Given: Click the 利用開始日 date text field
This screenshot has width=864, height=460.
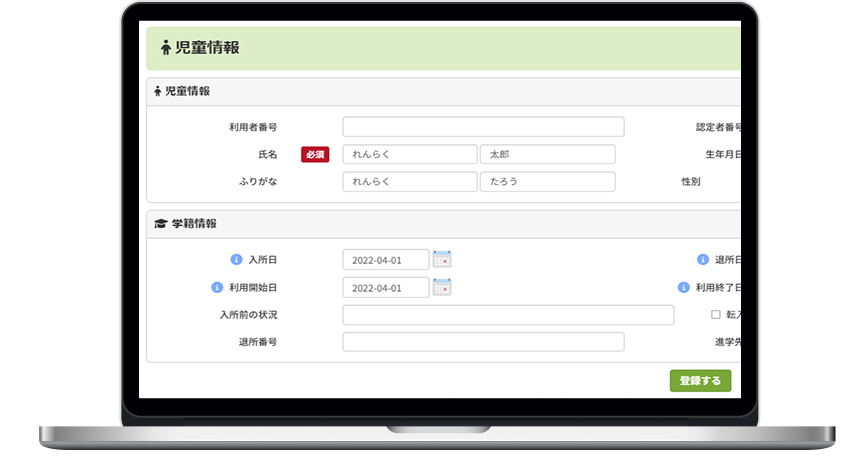Looking at the screenshot, I should (x=385, y=288).
